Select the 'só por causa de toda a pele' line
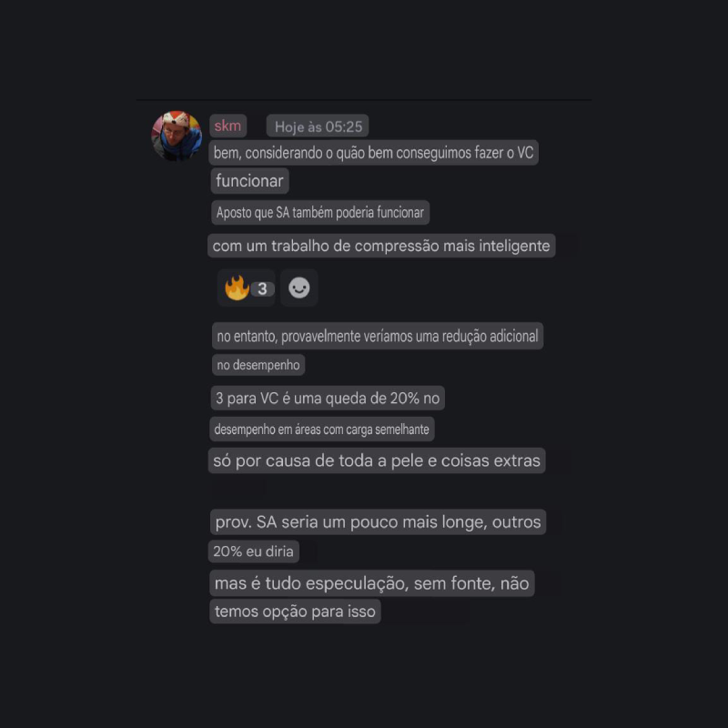Screen dimensions: 728x728 click(377, 460)
